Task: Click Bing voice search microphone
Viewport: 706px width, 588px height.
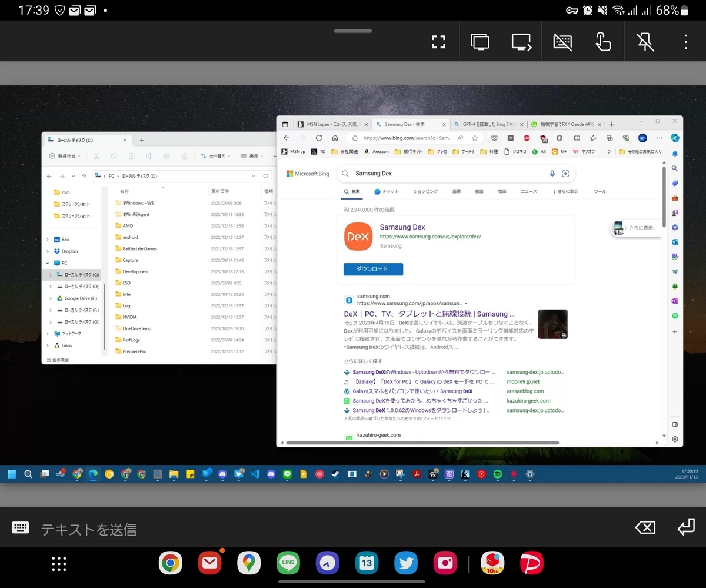Action: pos(552,174)
